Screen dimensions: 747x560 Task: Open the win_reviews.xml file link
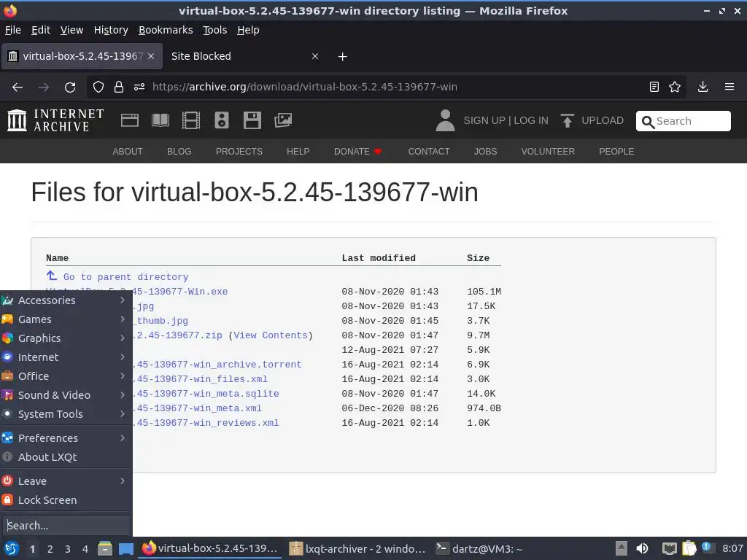pos(206,423)
